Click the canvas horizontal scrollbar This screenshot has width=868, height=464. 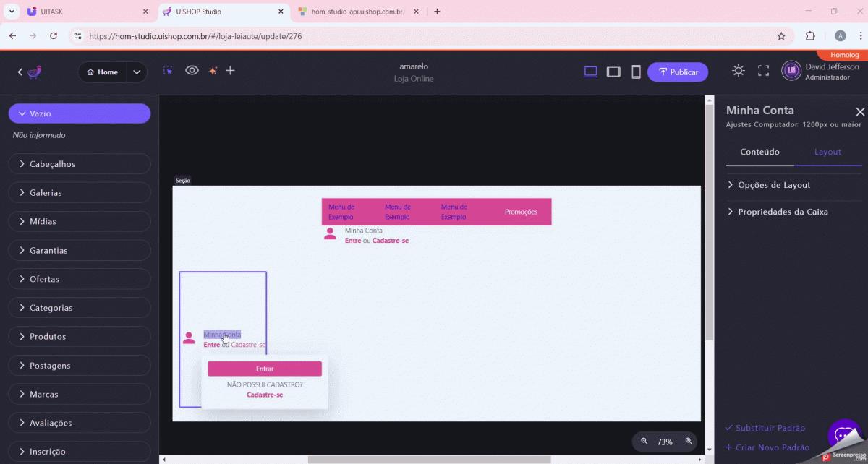tap(429, 460)
